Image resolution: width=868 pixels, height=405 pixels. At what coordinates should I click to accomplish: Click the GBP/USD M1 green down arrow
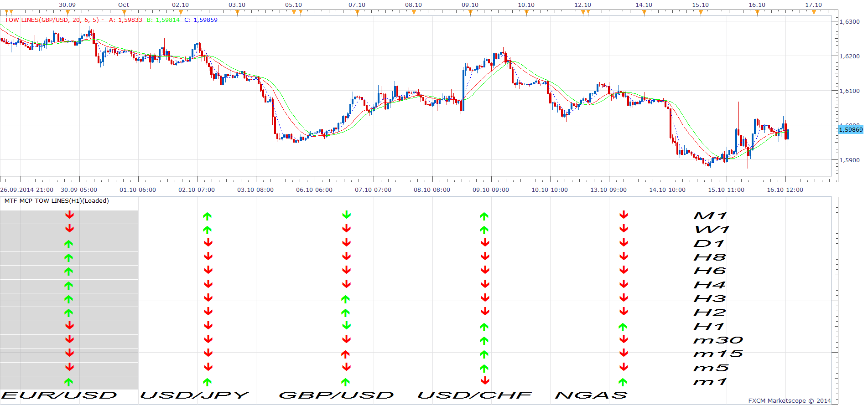347,215
